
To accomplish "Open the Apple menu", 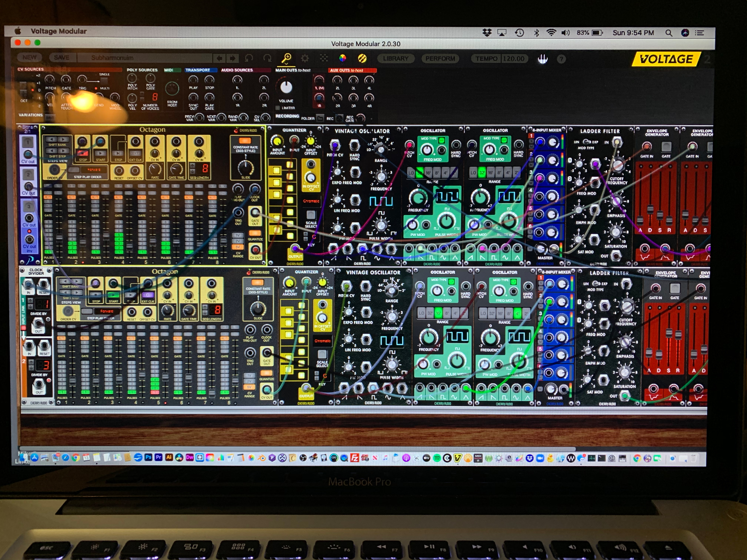I will coord(18,31).
